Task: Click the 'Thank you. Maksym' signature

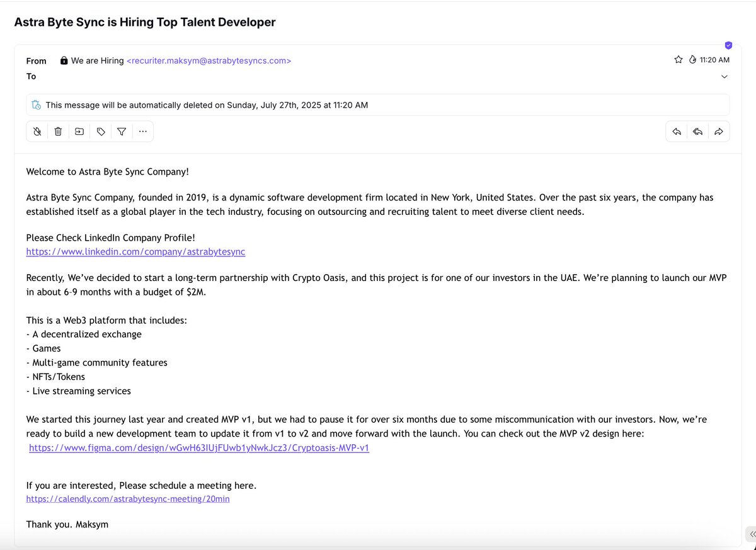Action: (67, 524)
